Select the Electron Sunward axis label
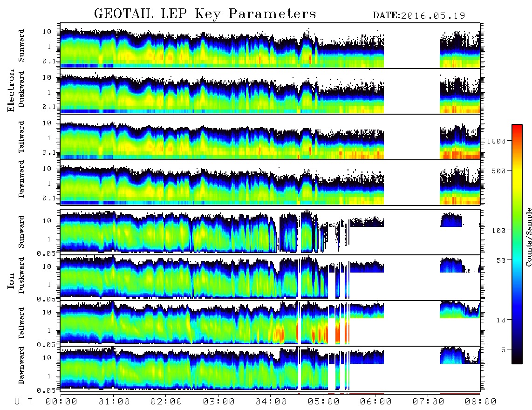The width and height of the screenshot is (532, 410). point(21,46)
